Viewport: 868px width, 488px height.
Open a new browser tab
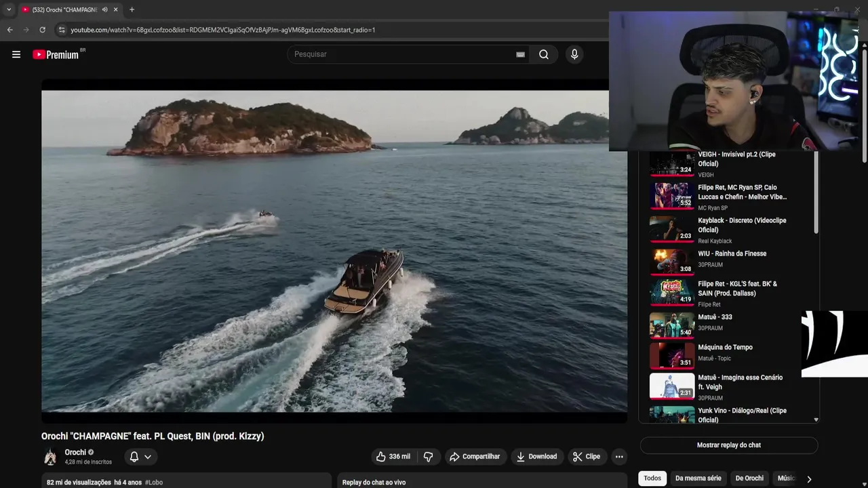[132, 9]
